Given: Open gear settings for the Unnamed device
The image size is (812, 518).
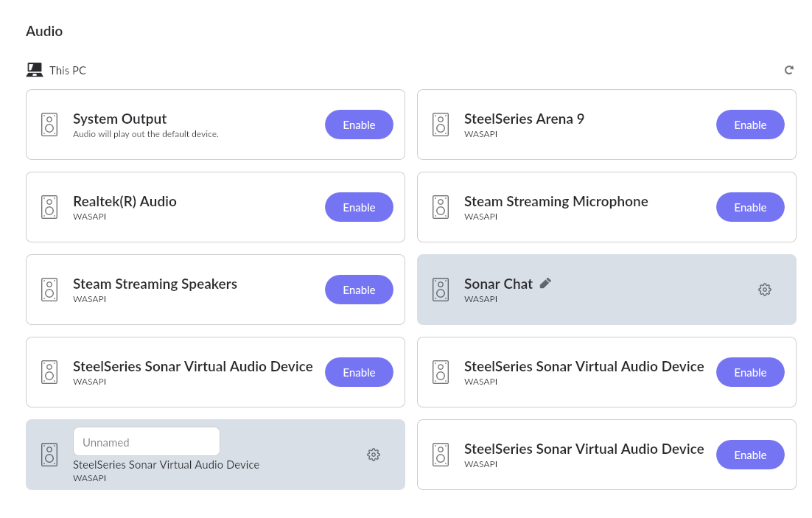Looking at the screenshot, I should pyautogui.click(x=373, y=455).
